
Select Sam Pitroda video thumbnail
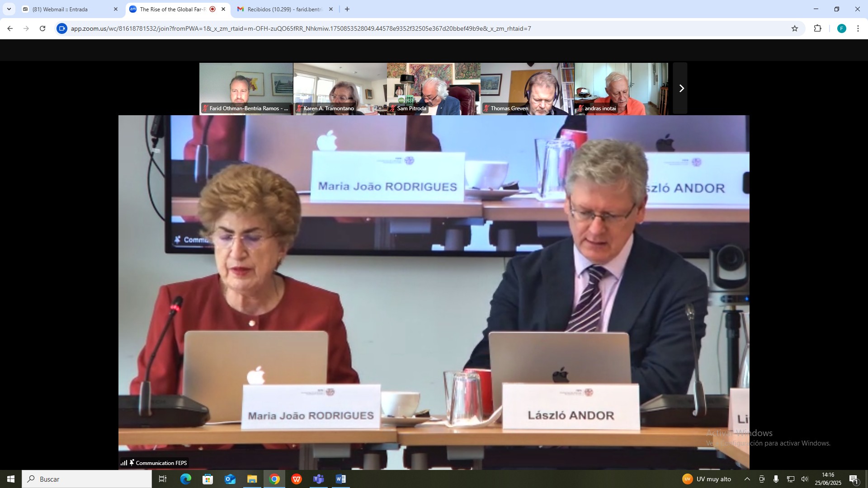434,89
